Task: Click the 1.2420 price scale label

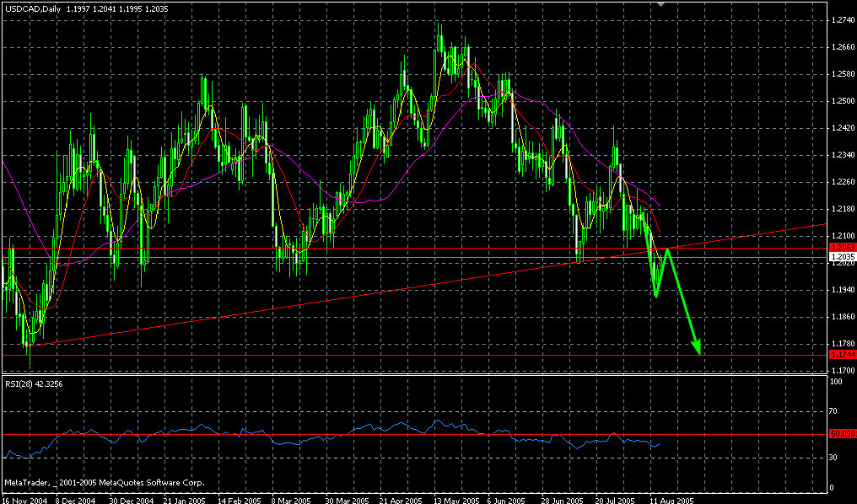Action: pos(843,128)
